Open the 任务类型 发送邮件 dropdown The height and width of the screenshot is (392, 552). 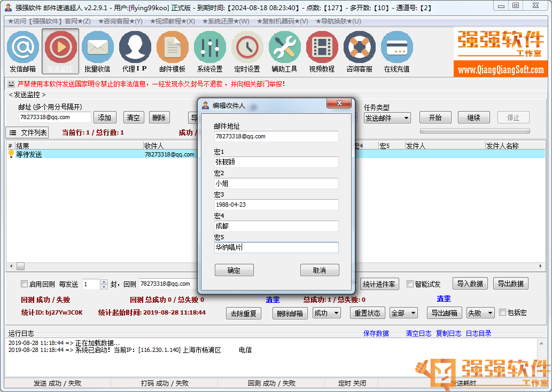click(x=387, y=118)
